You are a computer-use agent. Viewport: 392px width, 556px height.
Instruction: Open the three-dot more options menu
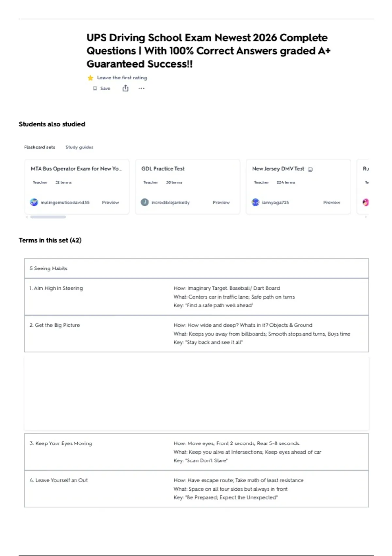141,88
